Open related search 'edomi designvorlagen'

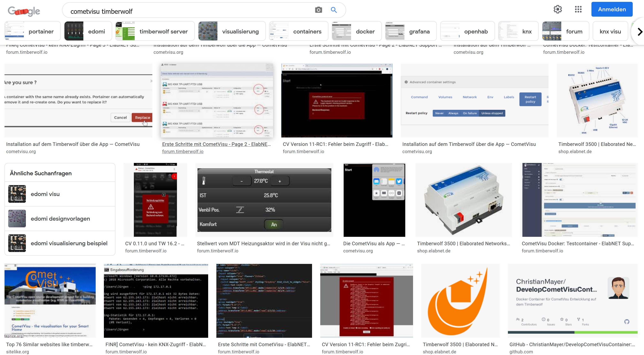60,219
